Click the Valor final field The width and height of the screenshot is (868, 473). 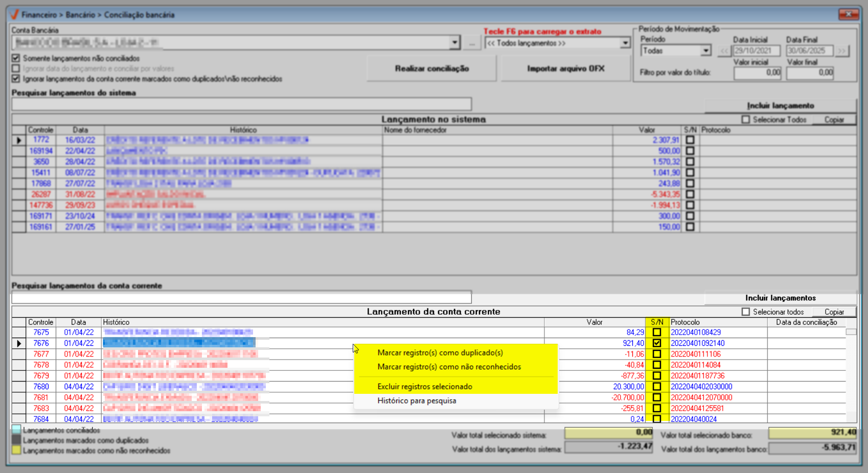pos(811,73)
